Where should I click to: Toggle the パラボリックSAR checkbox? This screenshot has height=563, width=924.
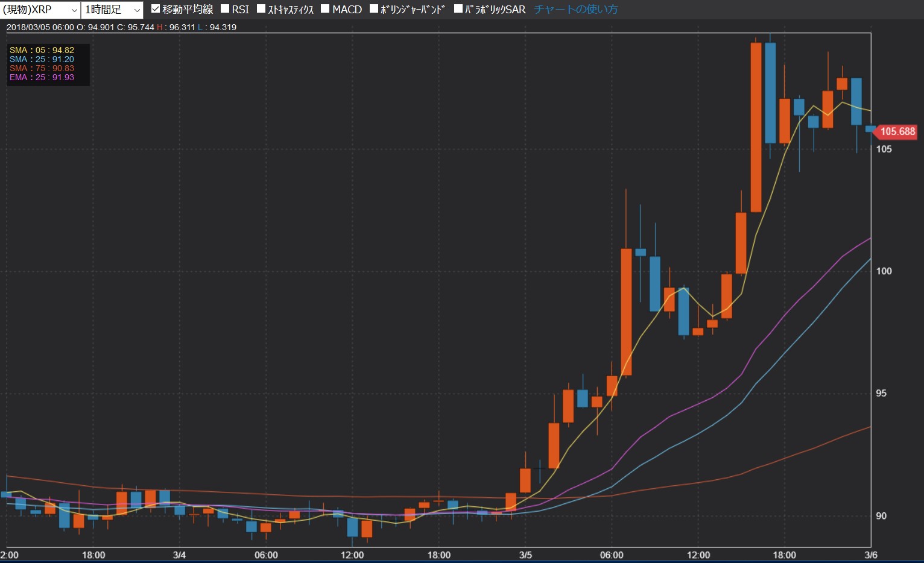pos(458,9)
